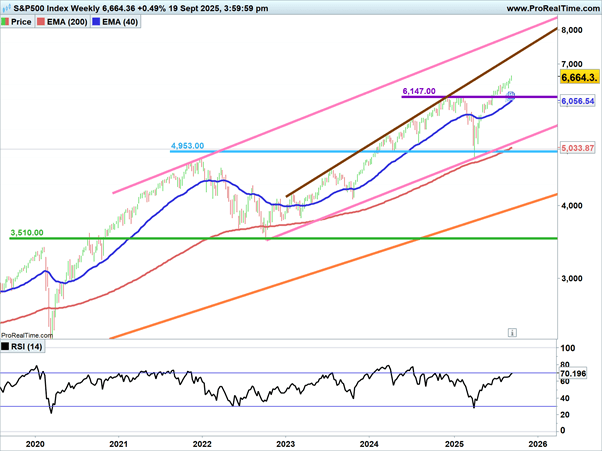Click the 2021 label on time axis
This screenshot has width=602, height=451.
(119, 444)
